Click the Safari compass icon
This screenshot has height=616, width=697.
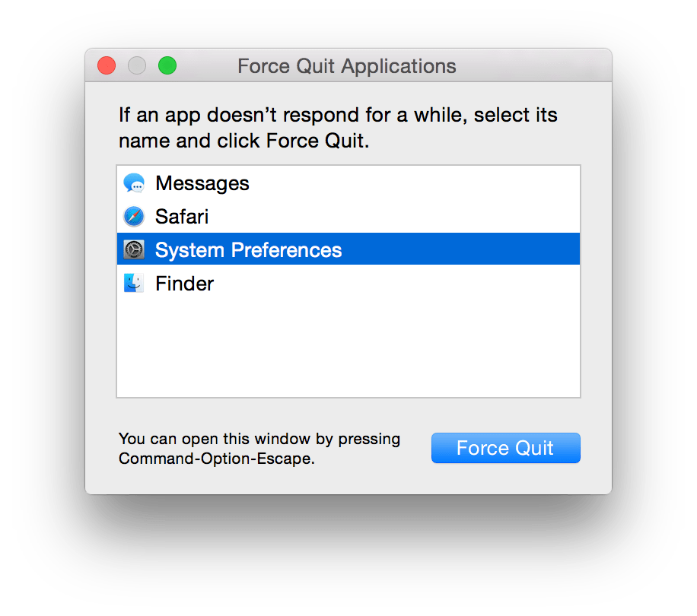[x=134, y=217]
